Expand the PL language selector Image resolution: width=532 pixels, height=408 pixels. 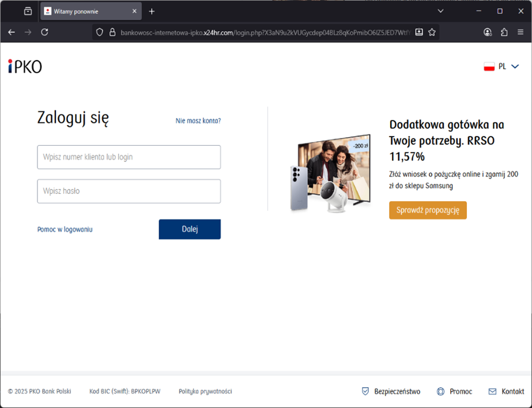click(x=501, y=66)
